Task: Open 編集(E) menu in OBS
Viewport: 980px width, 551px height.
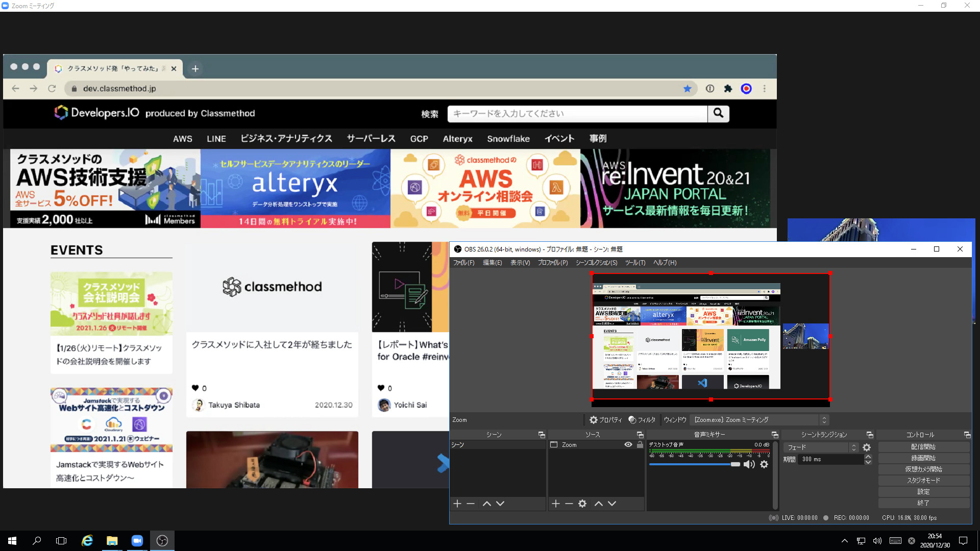Action: click(x=493, y=263)
